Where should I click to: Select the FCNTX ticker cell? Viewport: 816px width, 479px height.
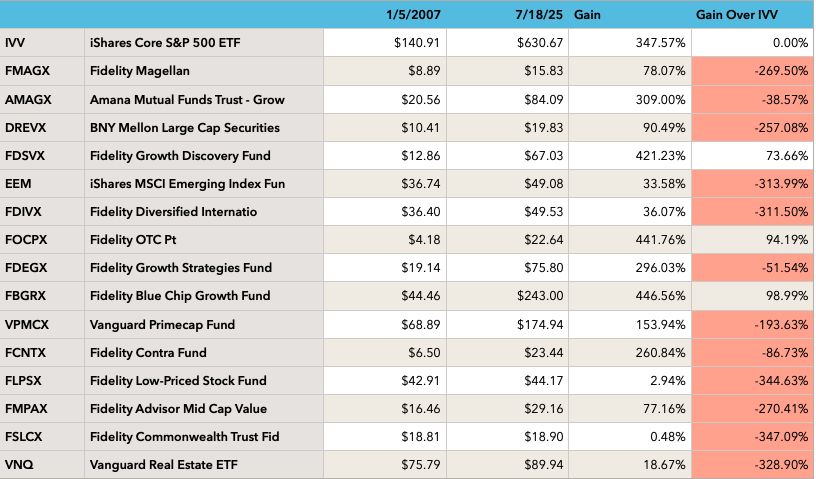[24, 352]
